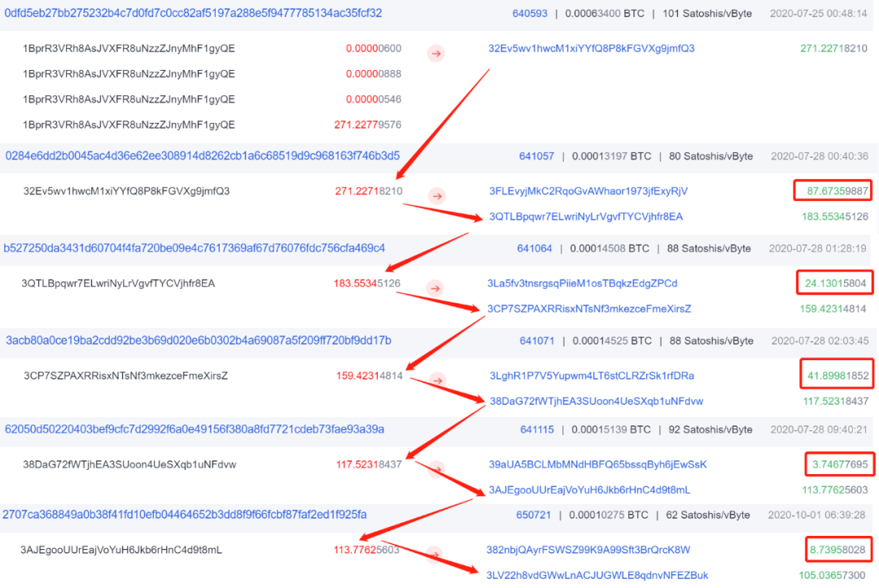The width and height of the screenshot is (879, 588).
Task: Select output amount 3.74677695
Action: [840, 465]
